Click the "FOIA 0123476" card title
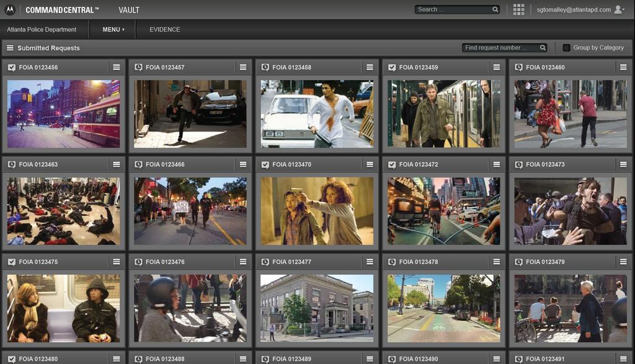Viewport: 635px width, 364px height. pyautogui.click(x=165, y=262)
